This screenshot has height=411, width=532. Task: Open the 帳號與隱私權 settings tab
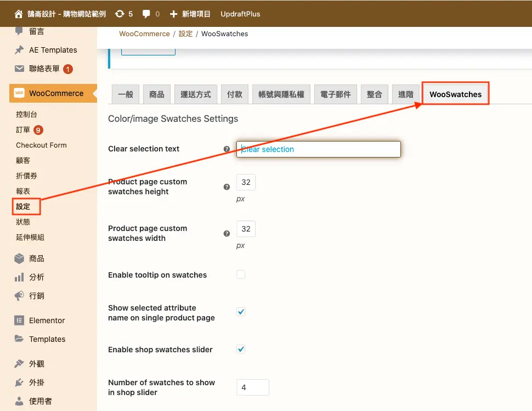point(281,94)
